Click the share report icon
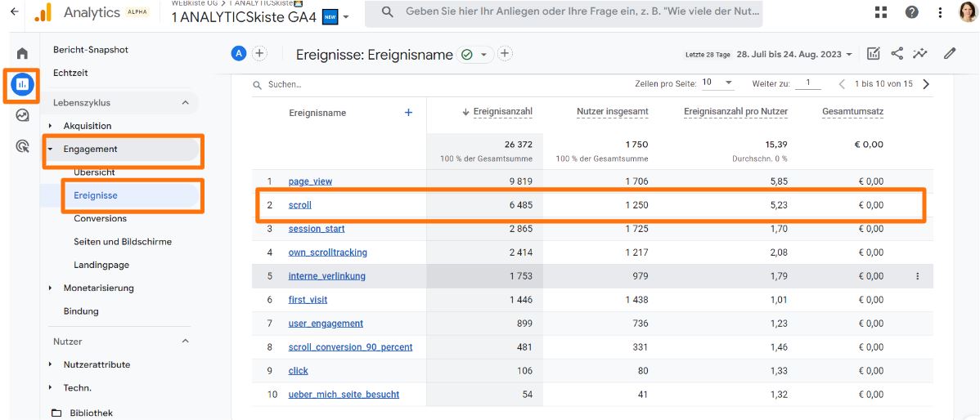This screenshot has width=980, height=420. pos(897,54)
